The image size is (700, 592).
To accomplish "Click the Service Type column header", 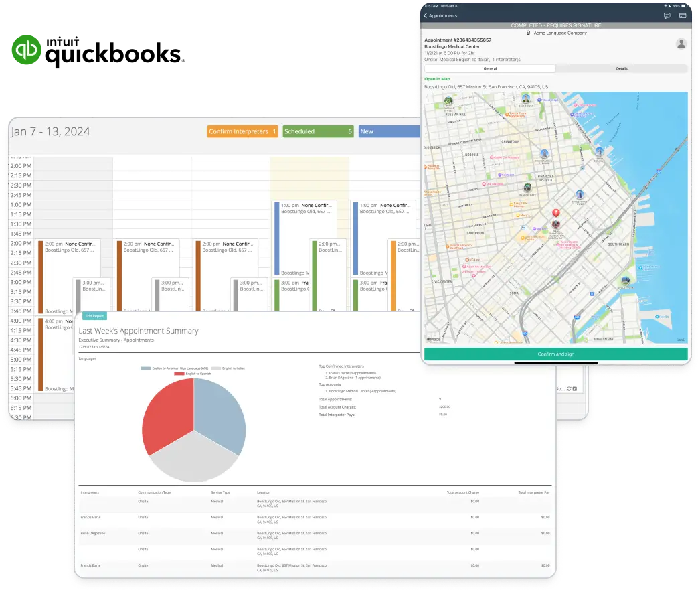I will [221, 492].
